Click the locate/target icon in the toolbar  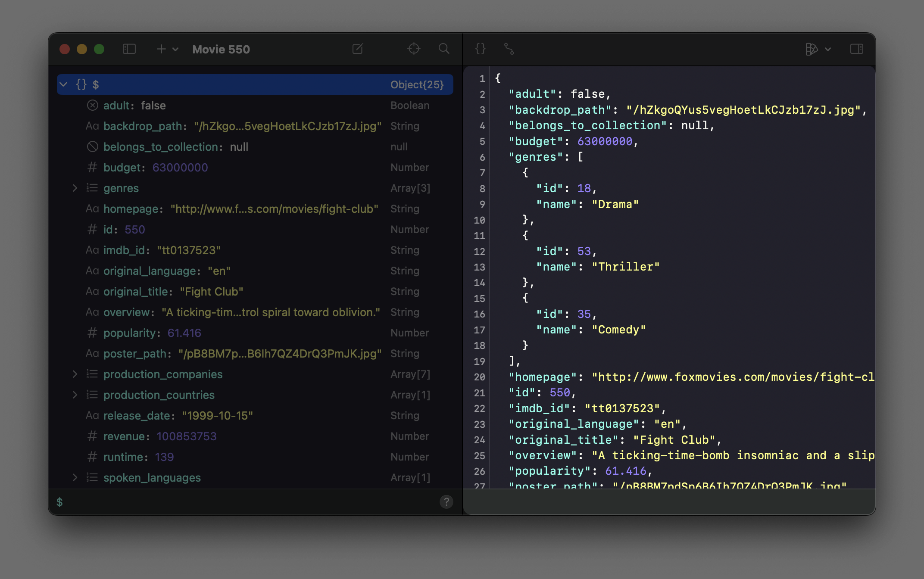(x=414, y=49)
